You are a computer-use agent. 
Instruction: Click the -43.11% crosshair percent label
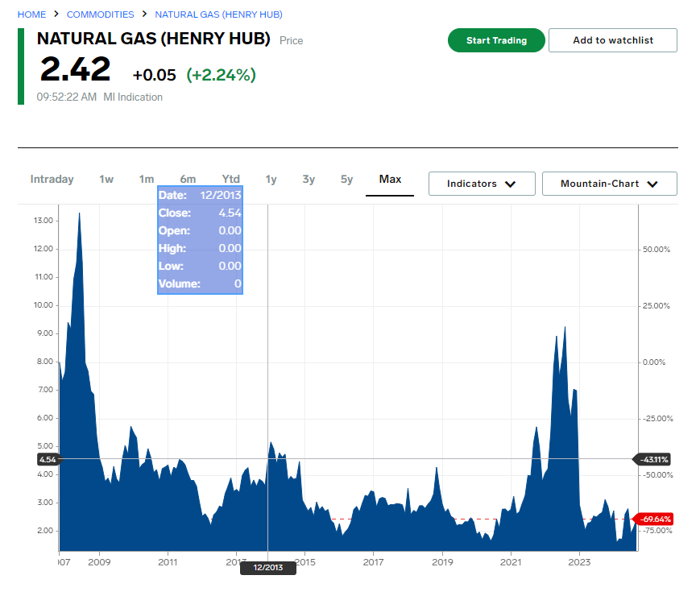click(x=654, y=459)
